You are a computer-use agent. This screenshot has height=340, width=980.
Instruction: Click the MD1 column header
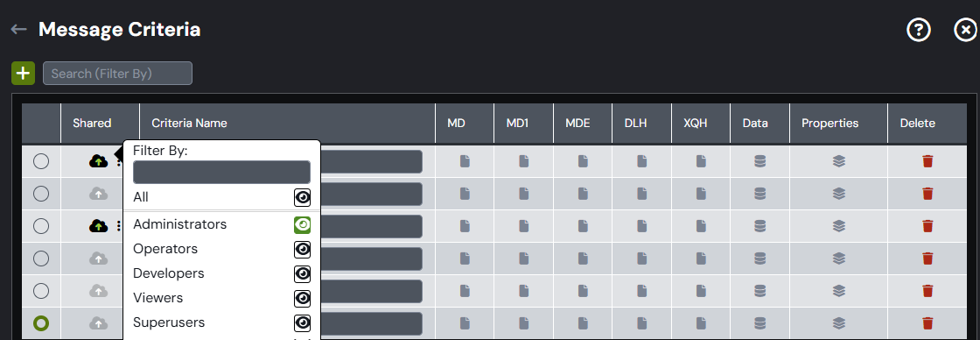517,124
